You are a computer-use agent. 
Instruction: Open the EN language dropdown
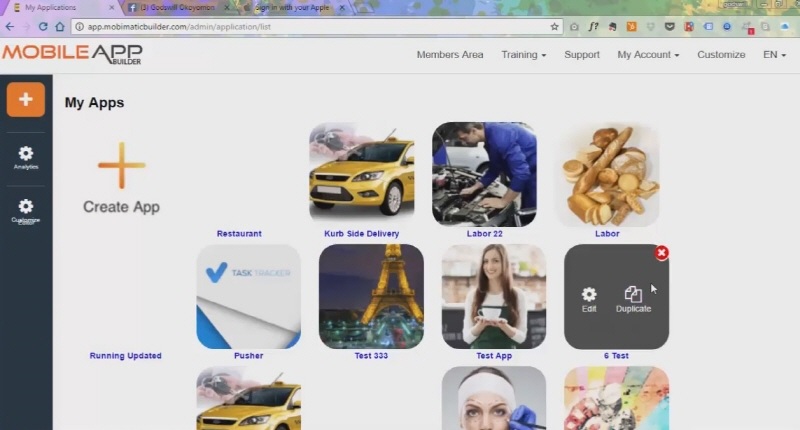coord(774,55)
